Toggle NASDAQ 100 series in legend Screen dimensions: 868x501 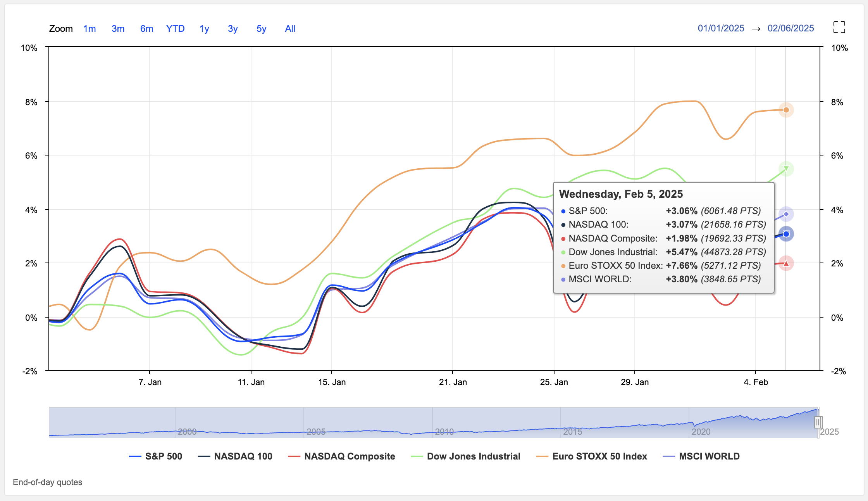[x=235, y=456]
